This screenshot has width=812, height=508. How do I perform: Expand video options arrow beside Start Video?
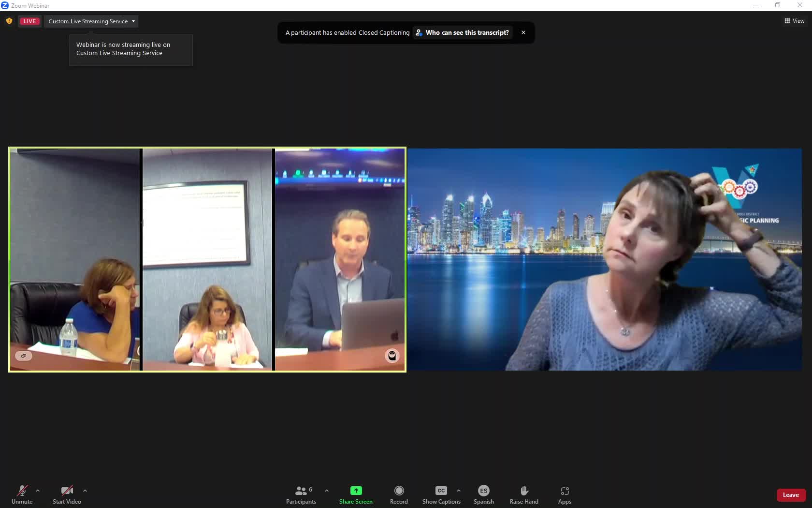85,491
